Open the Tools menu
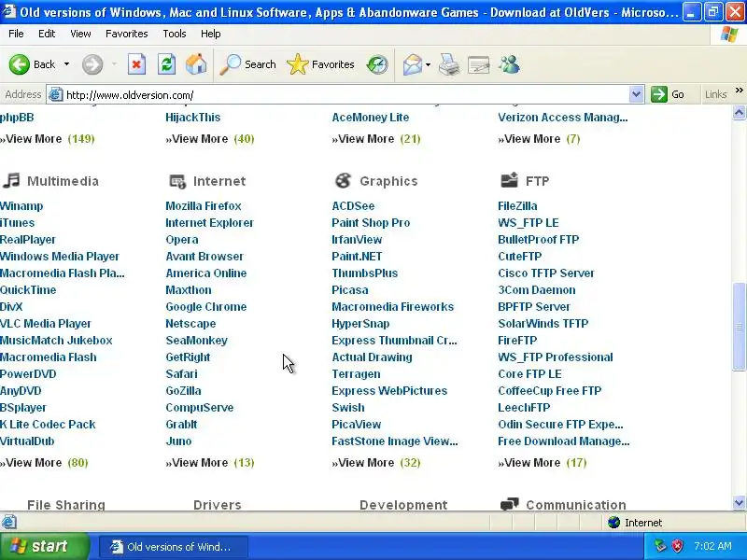 point(175,34)
